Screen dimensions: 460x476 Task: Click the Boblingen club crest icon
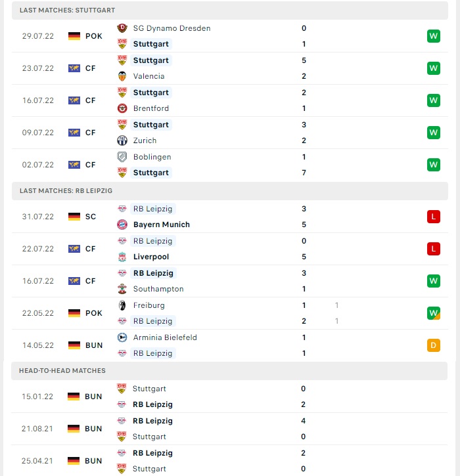pyautogui.click(x=122, y=157)
